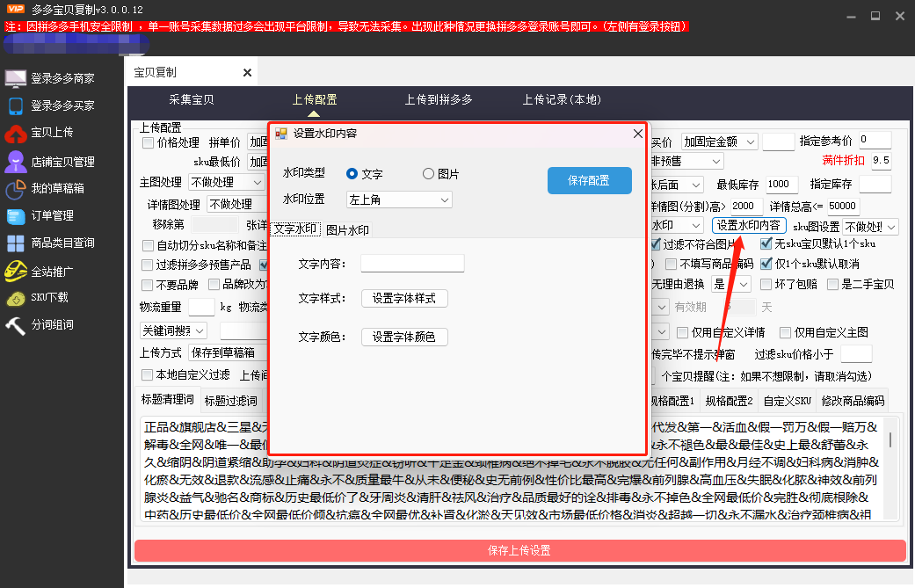Open the 标题过滤词 tab
The width and height of the screenshot is (915, 588).
pos(230,401)
